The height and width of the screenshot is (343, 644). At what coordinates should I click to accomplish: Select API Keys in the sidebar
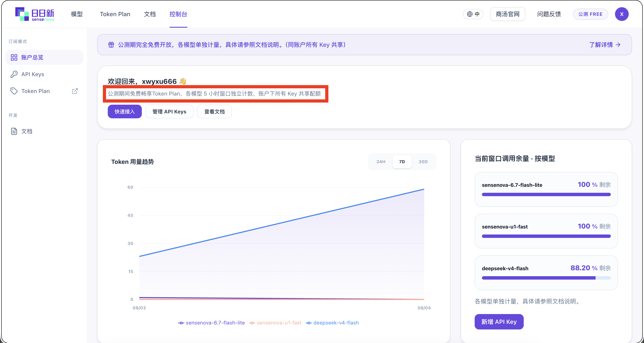point(44,74)
